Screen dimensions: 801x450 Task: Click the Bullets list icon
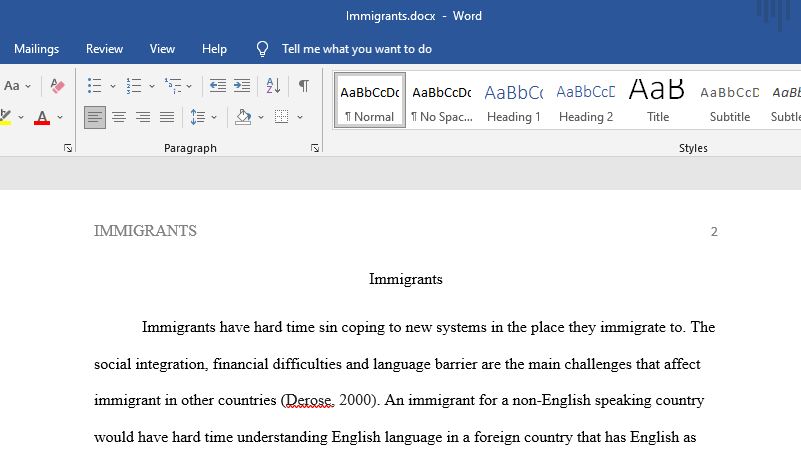(95, 86)
